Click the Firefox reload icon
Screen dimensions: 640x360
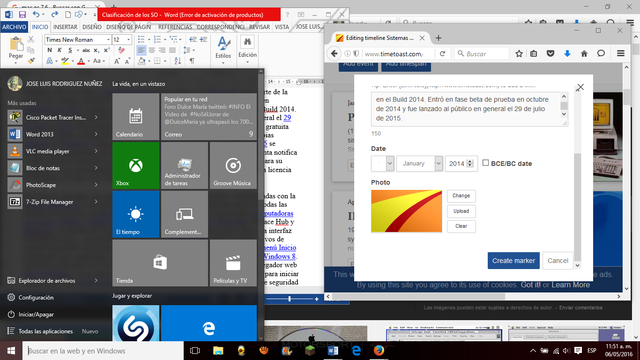tap(442, 53)
